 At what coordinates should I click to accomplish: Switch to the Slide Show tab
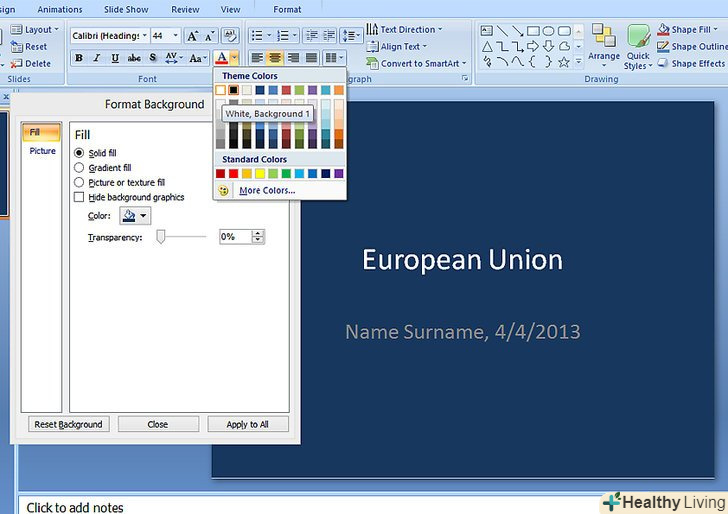coord(126,9)
